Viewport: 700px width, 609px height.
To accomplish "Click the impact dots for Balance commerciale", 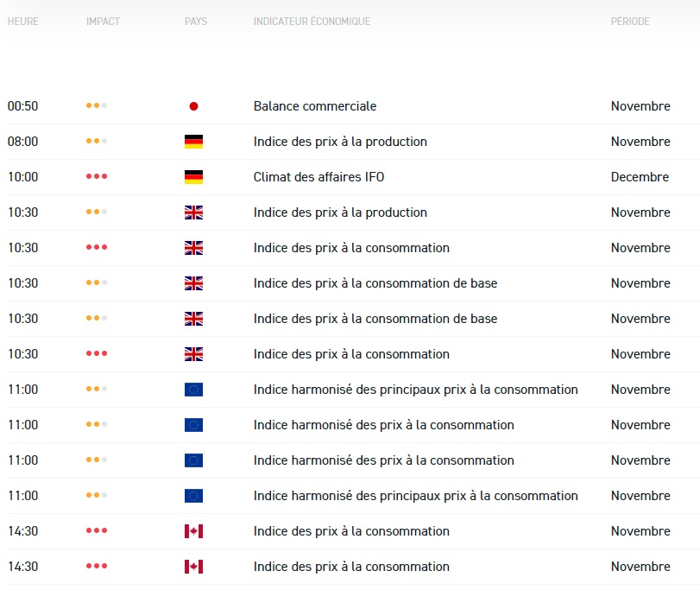I will click(96, 106).
